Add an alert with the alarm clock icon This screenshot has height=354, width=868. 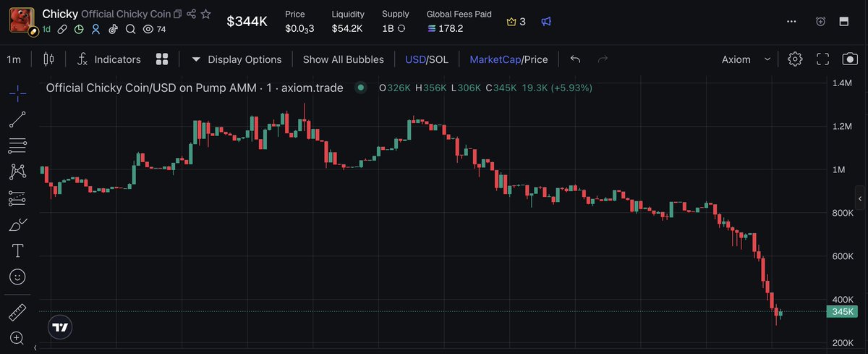click(820, 22)
